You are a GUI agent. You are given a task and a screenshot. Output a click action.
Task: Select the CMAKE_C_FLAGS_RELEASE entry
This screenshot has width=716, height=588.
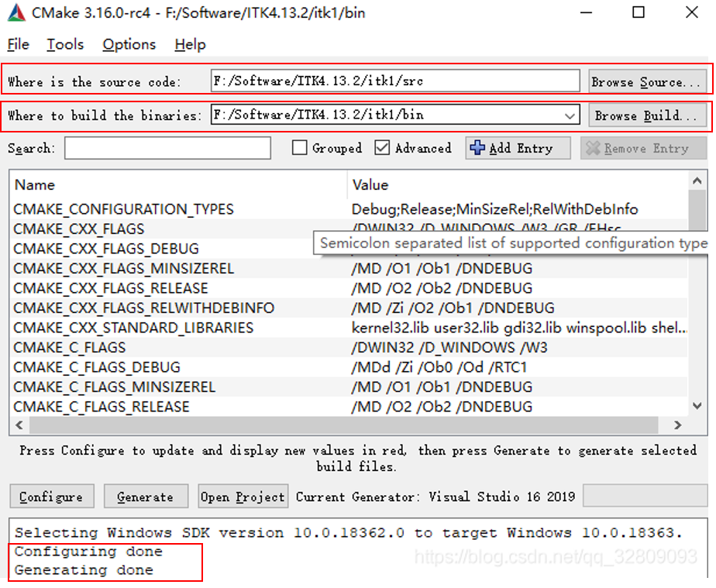point(102,406)
